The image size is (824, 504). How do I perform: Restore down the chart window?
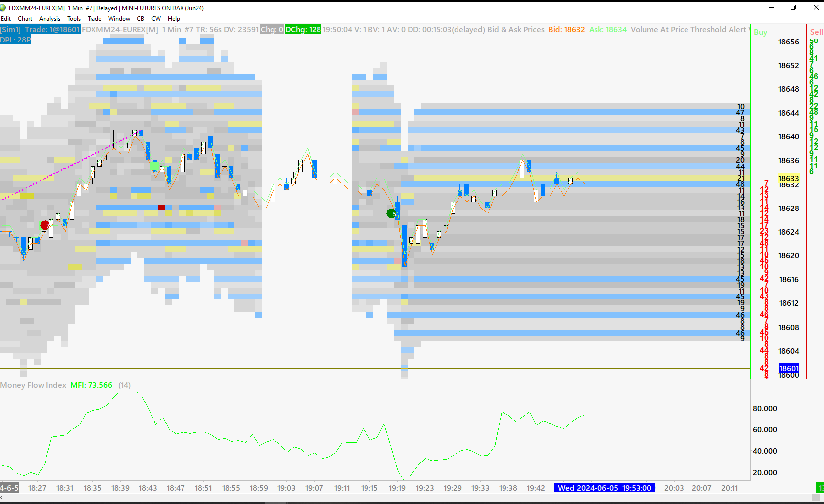[793, 8]
